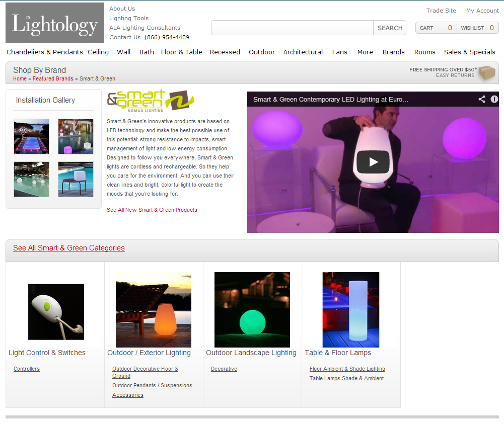The height and width of the screenshot is (426, 504).
Task: Open the CART button
Action: tap(436, 28)
